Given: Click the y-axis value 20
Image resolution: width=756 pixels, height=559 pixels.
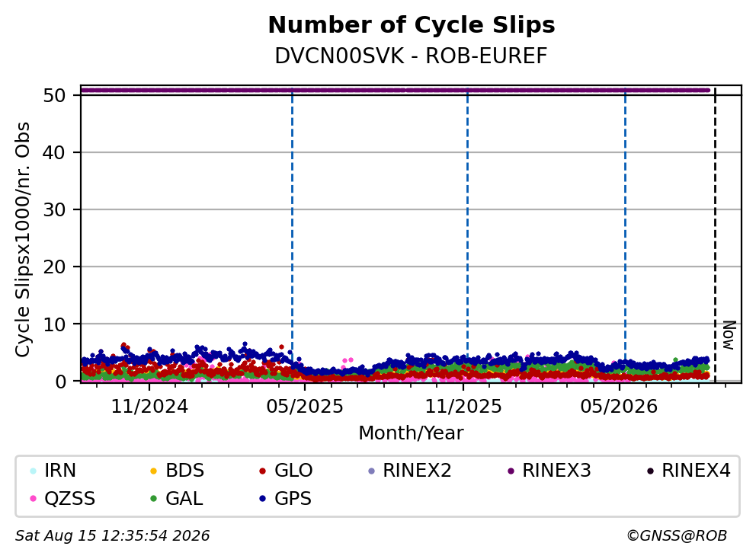Looking at the screenshot, I should click(54, 267).
